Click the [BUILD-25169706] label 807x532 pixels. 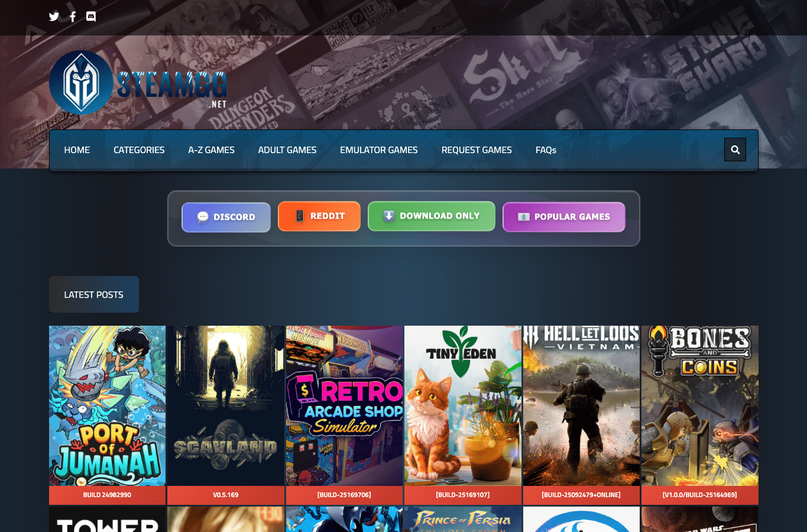(344, 495)
